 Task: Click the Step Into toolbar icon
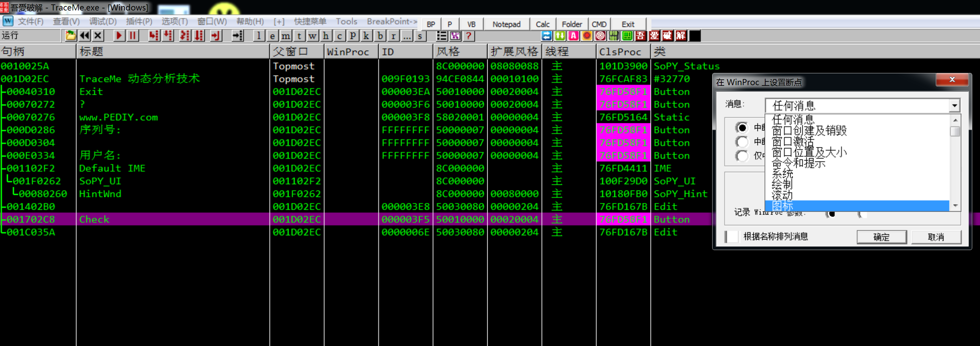[154, 36]
